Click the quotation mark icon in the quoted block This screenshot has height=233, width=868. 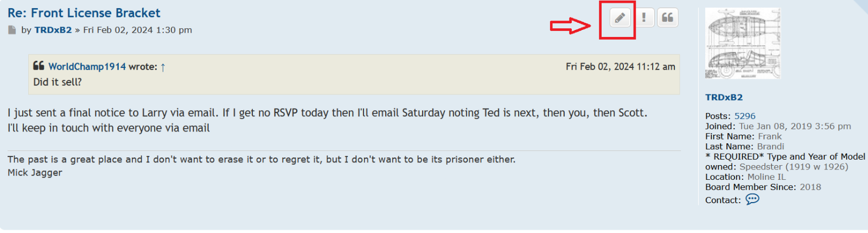39,66
